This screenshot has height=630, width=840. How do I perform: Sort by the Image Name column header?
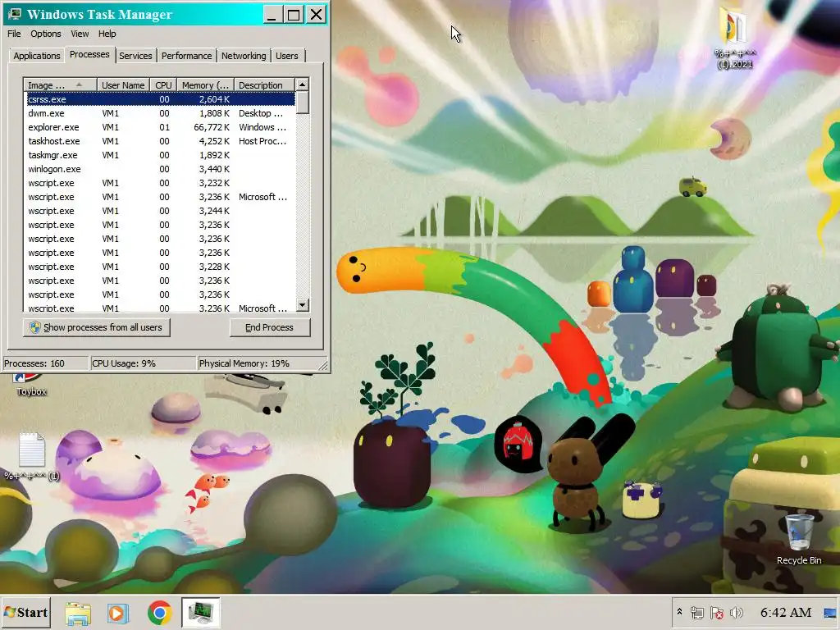tap(60, 85)
